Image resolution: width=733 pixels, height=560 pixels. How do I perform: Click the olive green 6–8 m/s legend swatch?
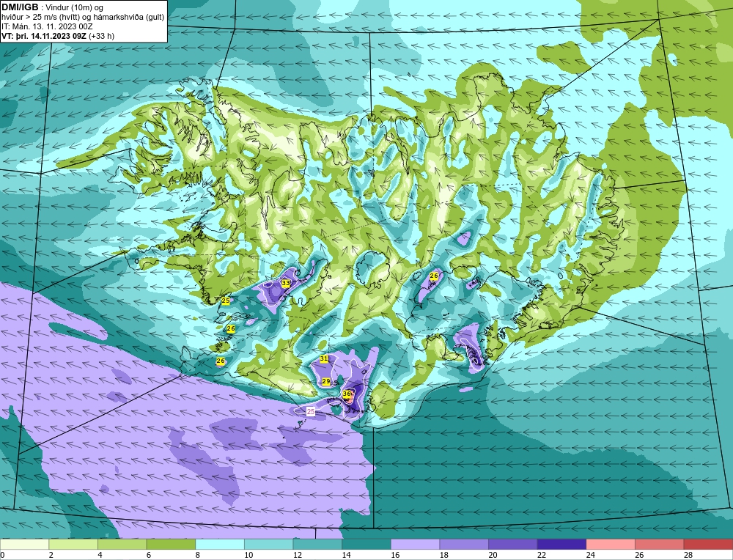pos(171,545)
